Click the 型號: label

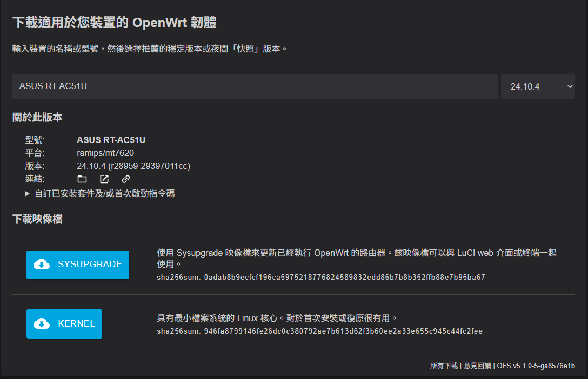(x=35, y=140)
